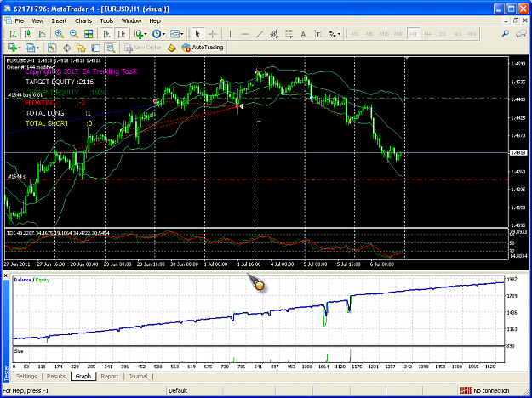
Task: Select the trendline drawing tool
Action: click(x=260, y=34)
